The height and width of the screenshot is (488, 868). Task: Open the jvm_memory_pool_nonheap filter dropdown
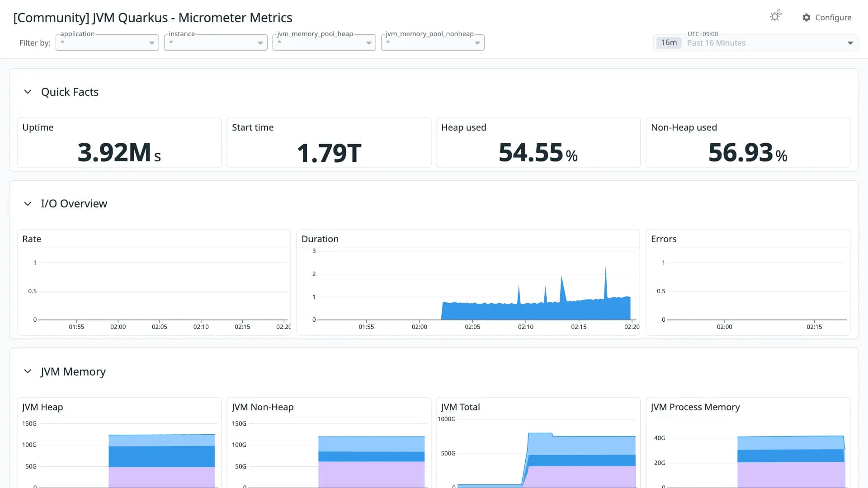[x=433, y=42]
